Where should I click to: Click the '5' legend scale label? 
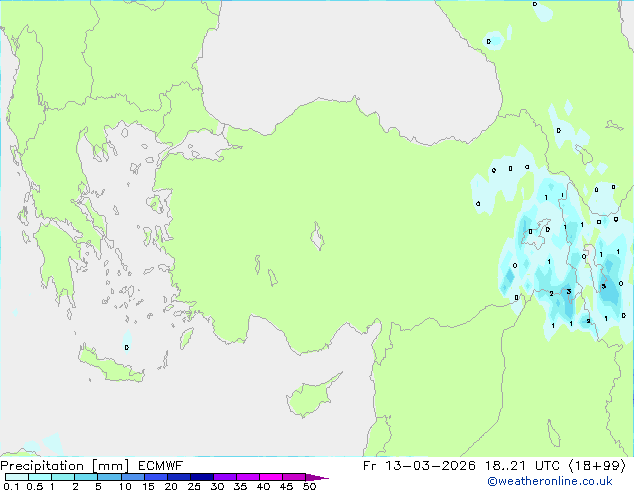[98, 486]
